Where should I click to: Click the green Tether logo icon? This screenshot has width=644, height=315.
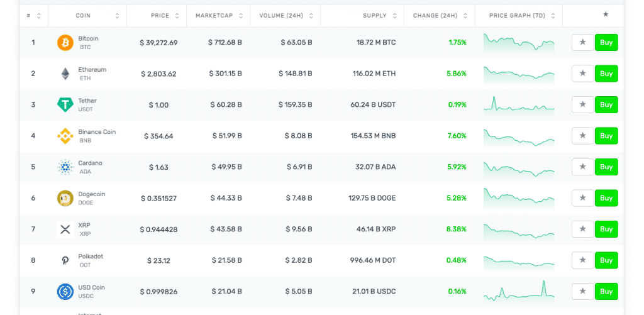pyautogui.click(x=65, y=105)
